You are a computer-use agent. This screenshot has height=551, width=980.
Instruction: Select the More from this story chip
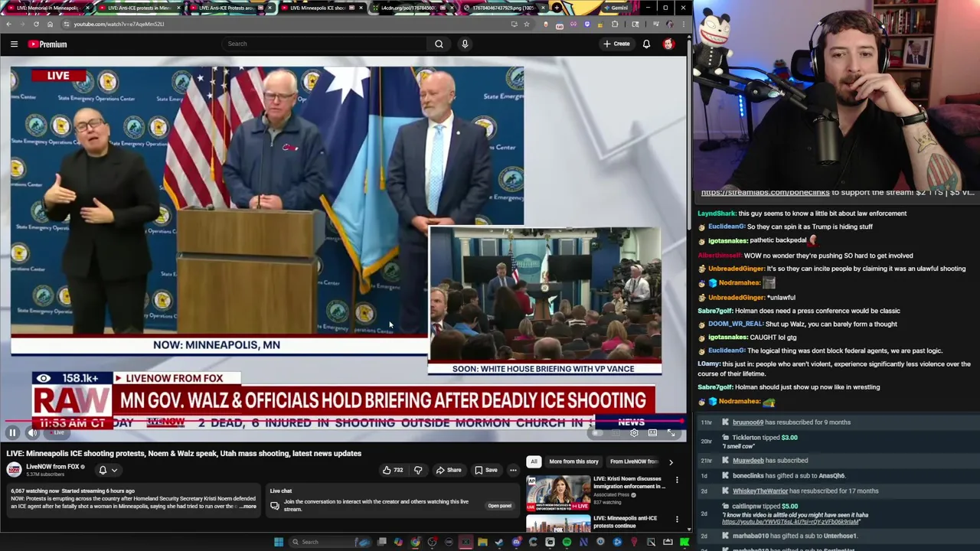point(573,461)
